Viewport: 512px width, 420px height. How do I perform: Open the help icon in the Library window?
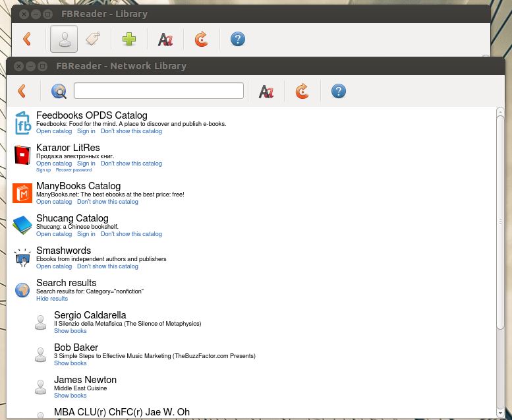[x=238, y=39]
